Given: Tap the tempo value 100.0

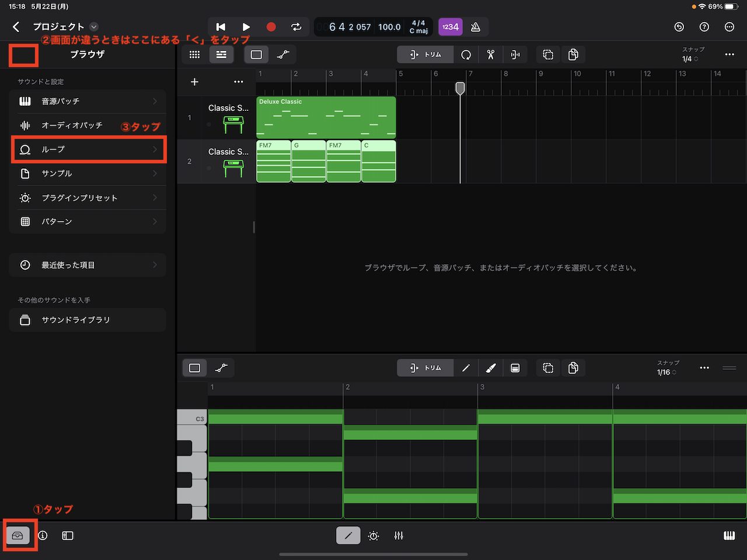Looking at the screenshot, I should 389,27.
